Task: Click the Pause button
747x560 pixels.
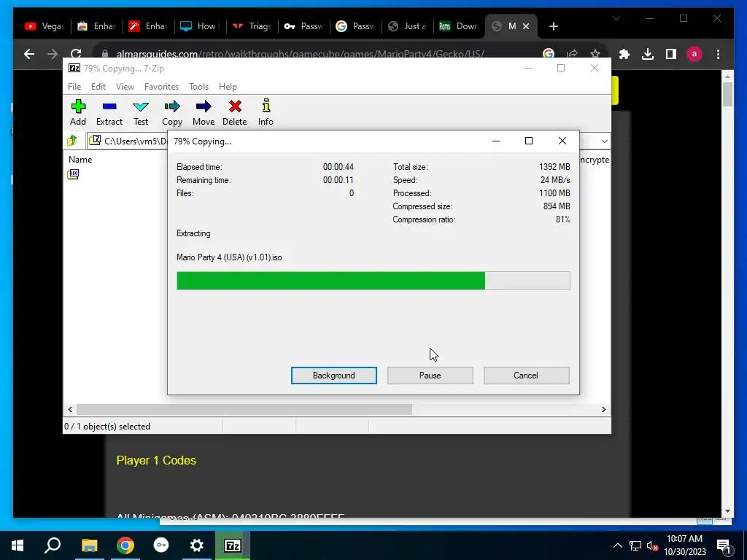Action: click(x=430, y=376)
